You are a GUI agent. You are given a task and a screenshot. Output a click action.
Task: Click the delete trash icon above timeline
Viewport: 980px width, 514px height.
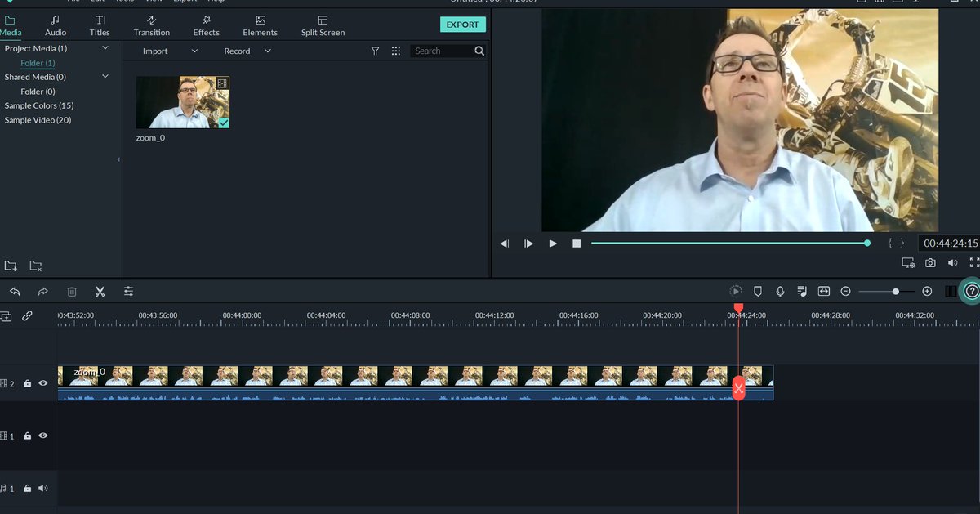pos(72,291)
